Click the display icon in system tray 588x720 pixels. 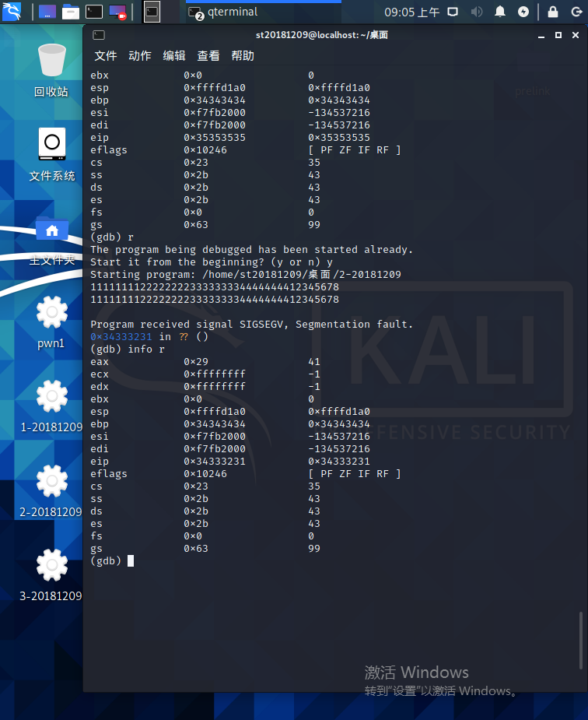(453, 12)
